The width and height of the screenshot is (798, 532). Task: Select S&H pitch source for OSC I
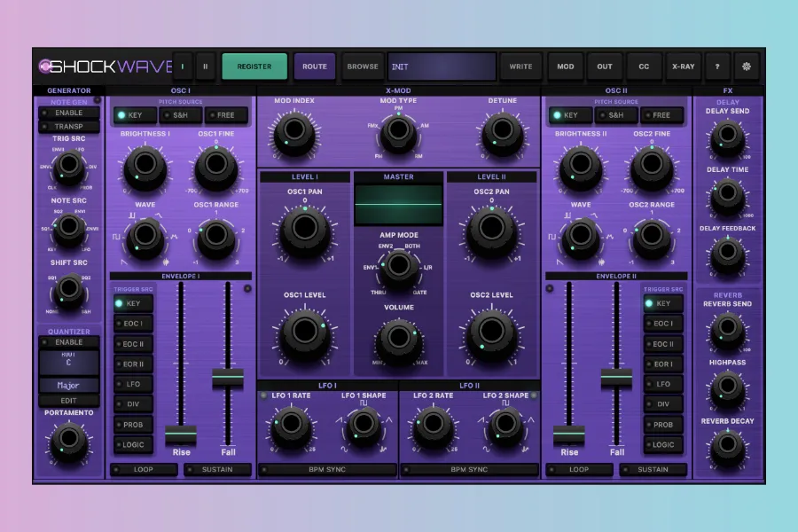coord(181,115)
